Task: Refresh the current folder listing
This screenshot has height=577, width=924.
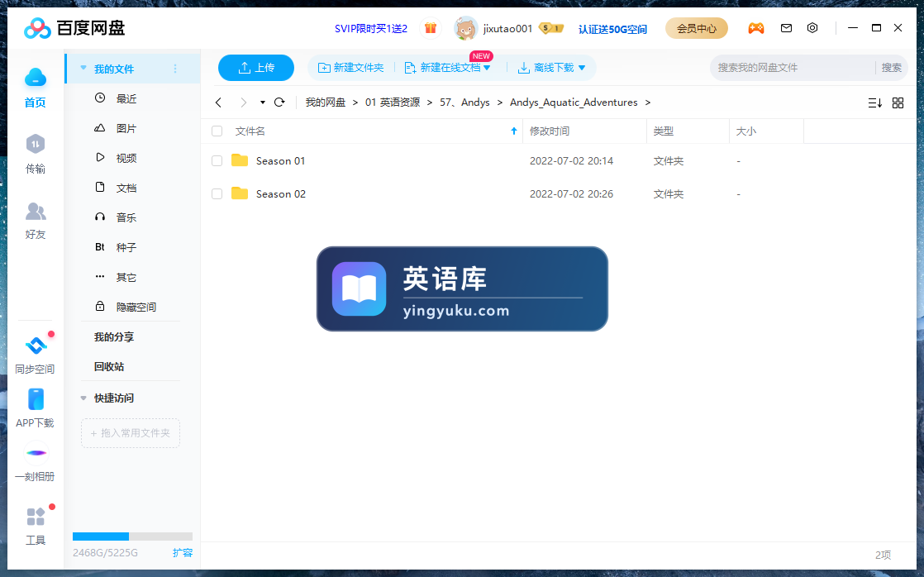Action: [279, 102]
